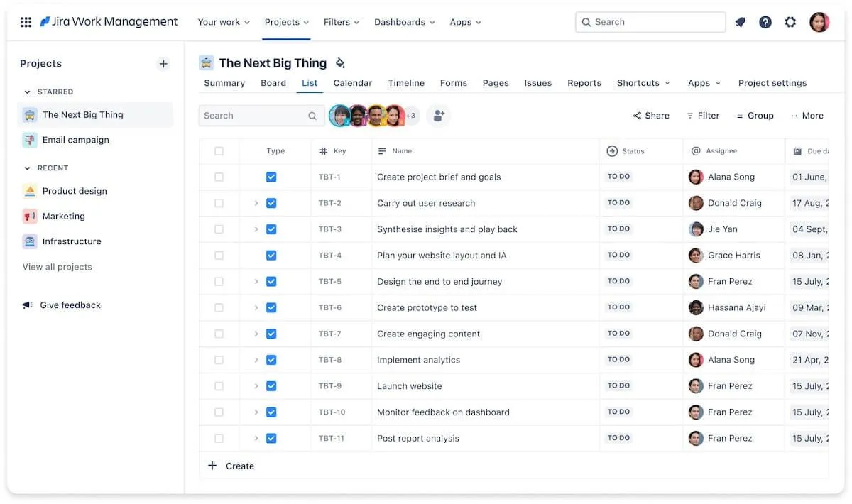The height and width of the screenshot is (504, 852).
Task: Open the notifications icon in top bar
Action: click(740, 22)
